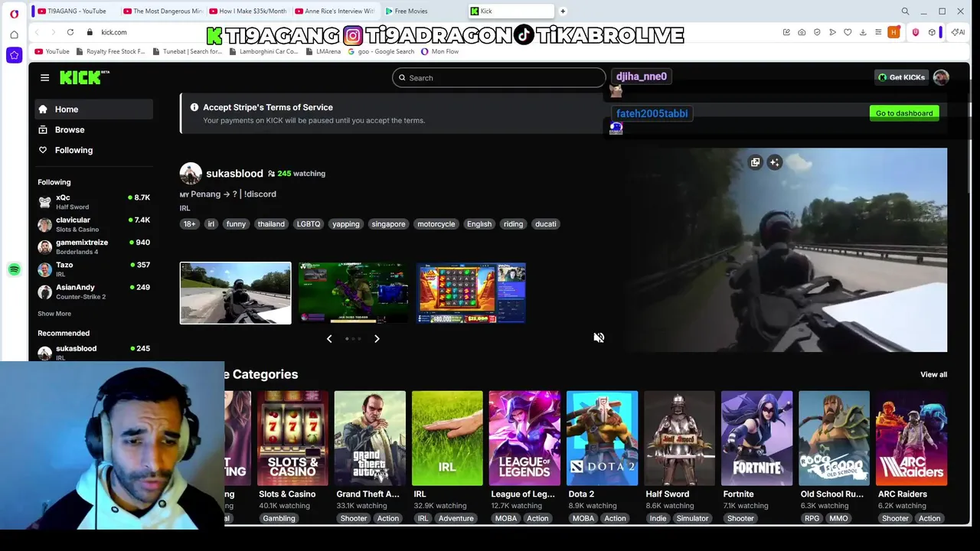980x551 pixels.
Task: Open Old School RuneScape category card
Action: (x=834, y=439)
